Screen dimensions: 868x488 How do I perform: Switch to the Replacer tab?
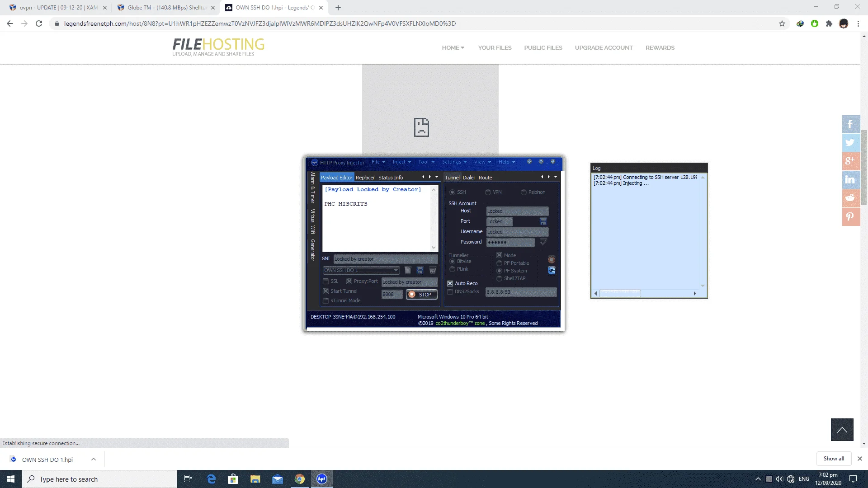click(365, 178)
